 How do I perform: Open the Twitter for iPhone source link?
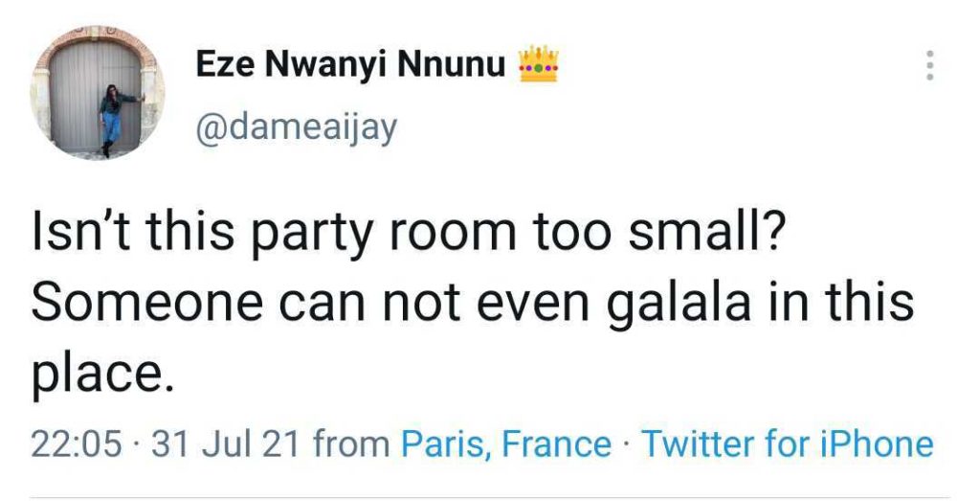786,444
